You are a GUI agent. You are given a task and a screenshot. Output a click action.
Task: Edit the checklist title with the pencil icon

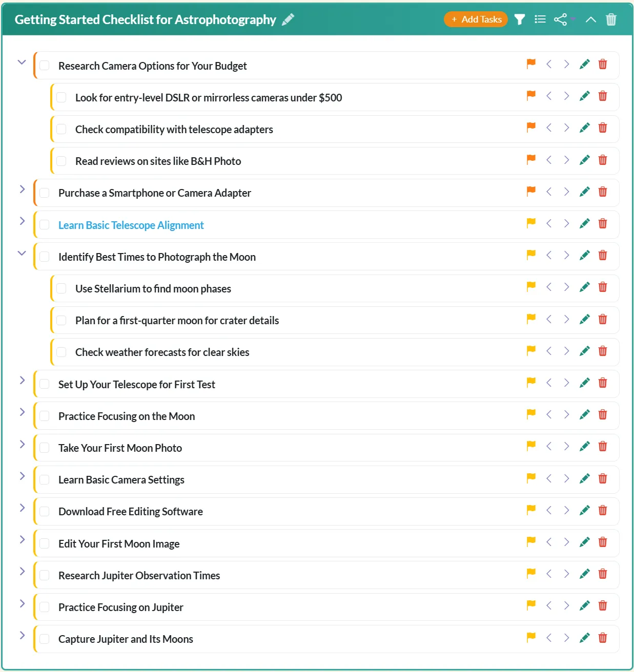[x=288, y=19]
